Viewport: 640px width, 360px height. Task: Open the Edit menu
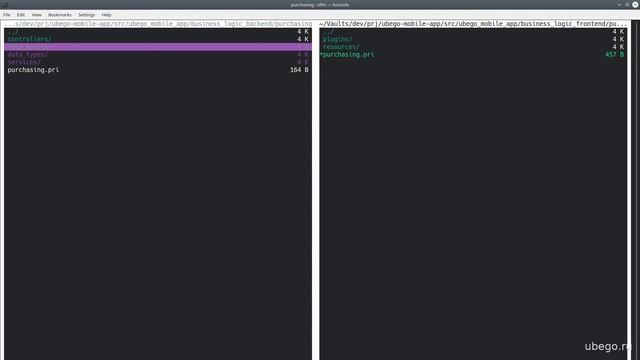20,15
